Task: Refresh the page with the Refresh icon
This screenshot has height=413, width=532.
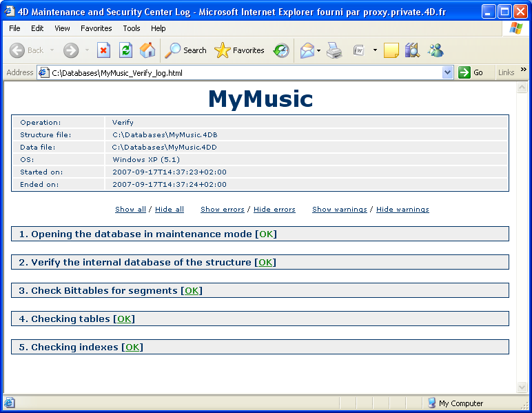Action: click(x=125, y=50)
